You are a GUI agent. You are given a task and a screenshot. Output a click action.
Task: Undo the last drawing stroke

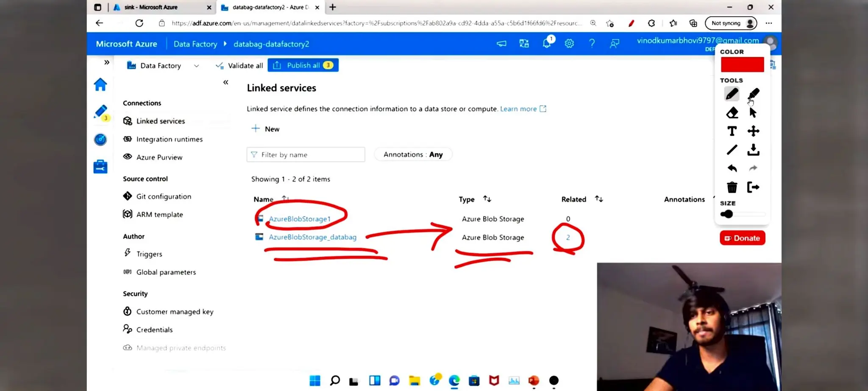[732, 168]
